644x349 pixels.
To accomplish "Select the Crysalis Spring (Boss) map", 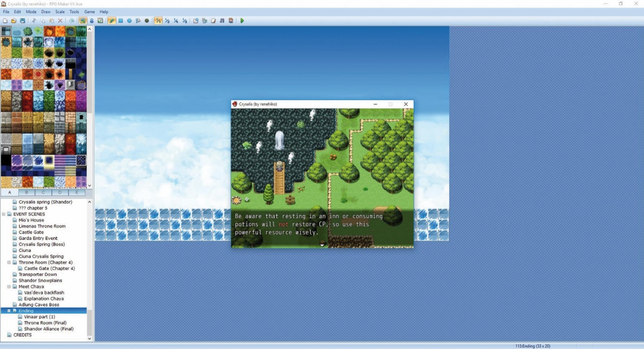I will click(41, 244).
